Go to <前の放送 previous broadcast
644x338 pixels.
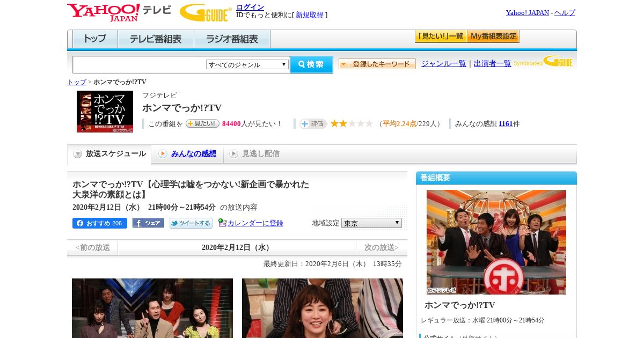[x=93, y=247]
